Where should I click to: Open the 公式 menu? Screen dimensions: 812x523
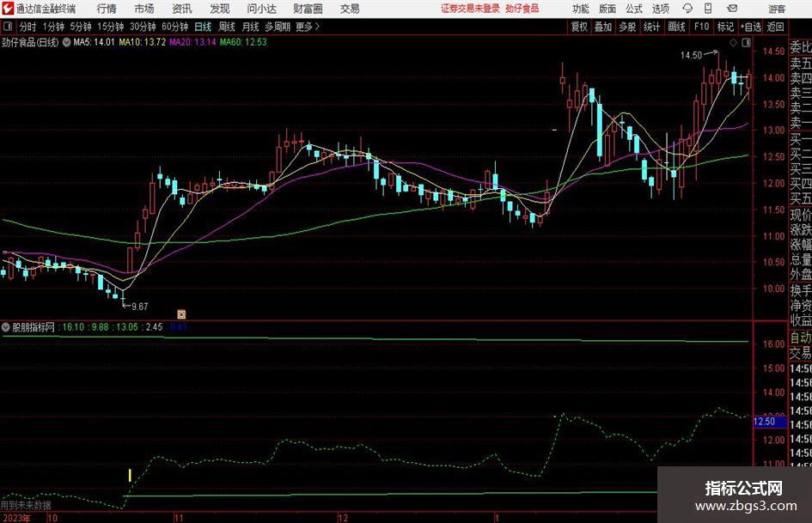click(x=634, y=9)
